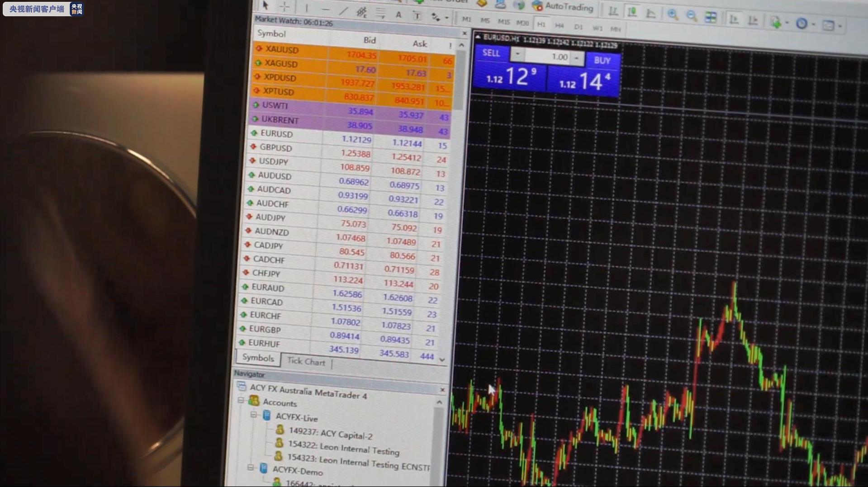Set timeframe to H4

pyautogui.click(x=560, y=25)
